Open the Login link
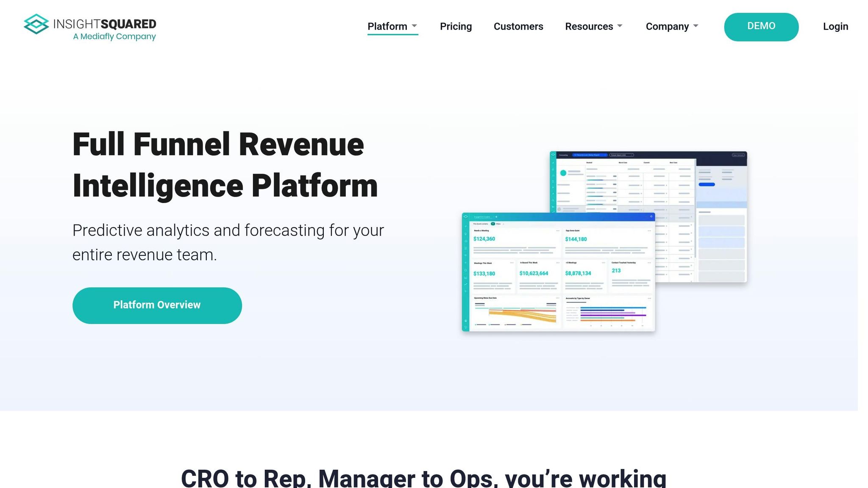This screenshot has height=488, width=868. pyautogui.click(x=835, y=26)
